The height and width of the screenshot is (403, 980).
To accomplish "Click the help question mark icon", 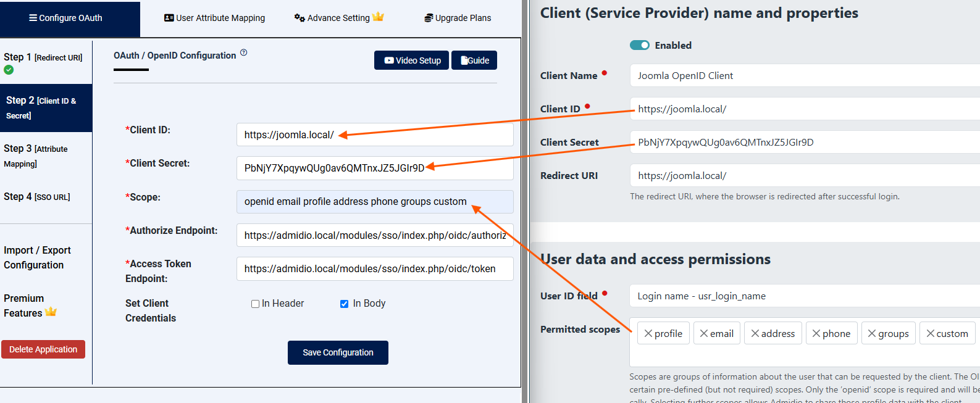I will [x=244, y=53].
